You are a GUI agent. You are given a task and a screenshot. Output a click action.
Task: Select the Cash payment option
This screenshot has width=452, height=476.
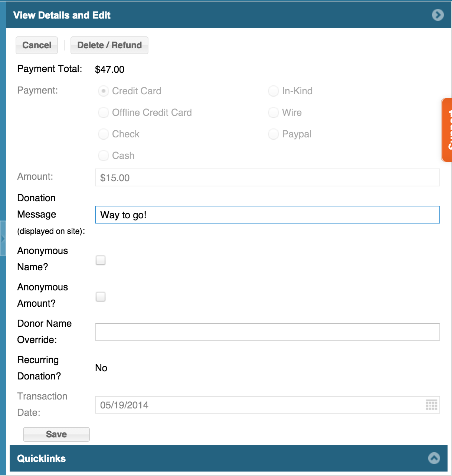(x=103, y=156)
